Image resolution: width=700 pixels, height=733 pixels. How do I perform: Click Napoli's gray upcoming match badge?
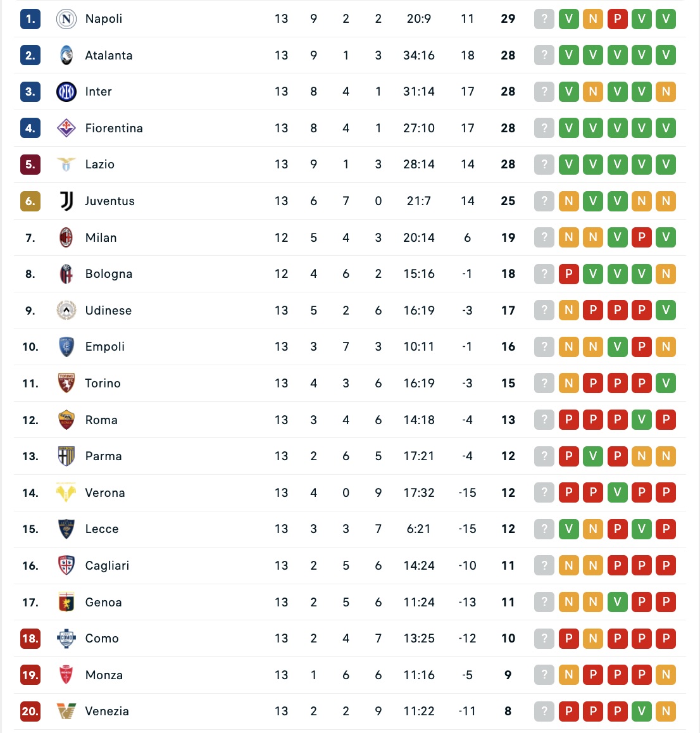[x=544, y=19]
